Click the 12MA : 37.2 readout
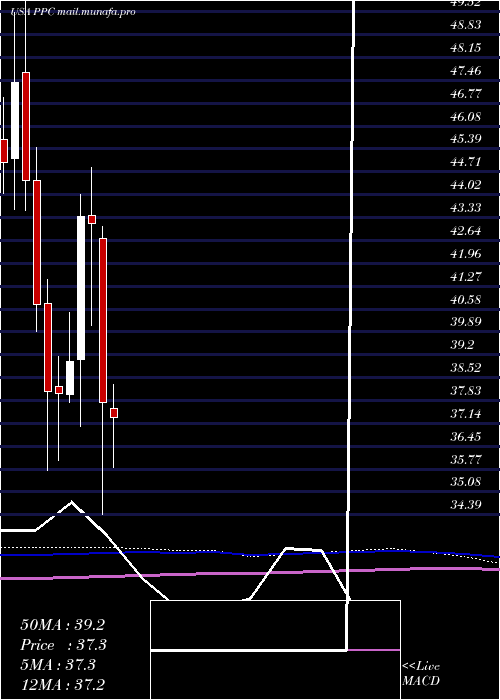 [x=62, y=684]
